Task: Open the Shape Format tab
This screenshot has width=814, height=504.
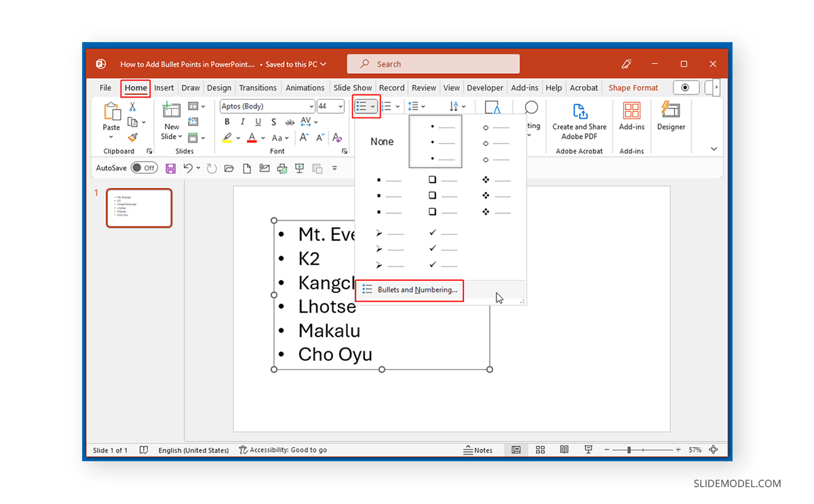Action: point(633,88)
